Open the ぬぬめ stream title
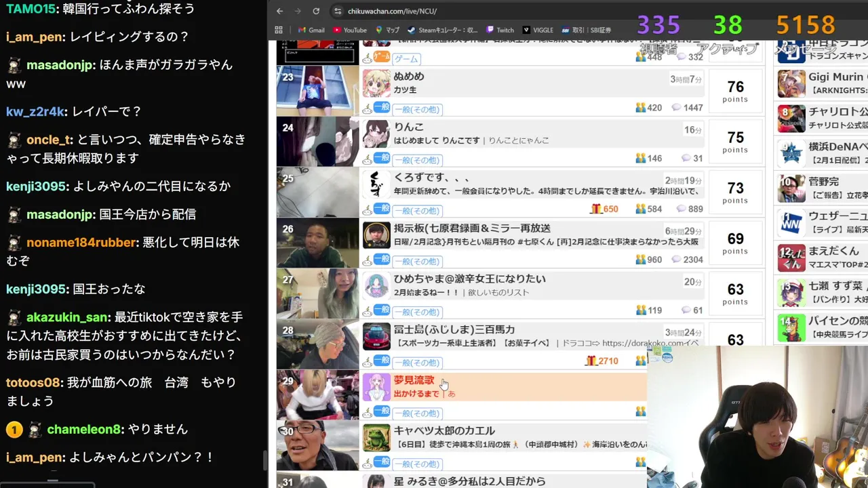 [409, 77]
